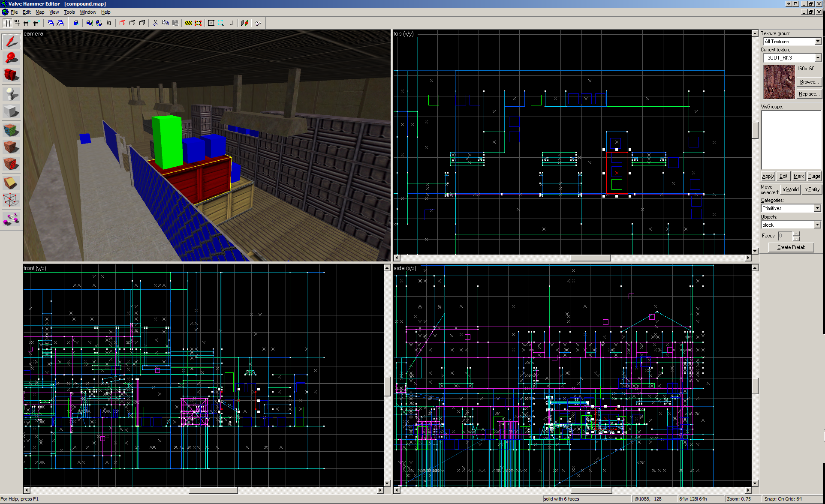Select the Clipping tool
The image size is (825, 504).
point(11,183)
